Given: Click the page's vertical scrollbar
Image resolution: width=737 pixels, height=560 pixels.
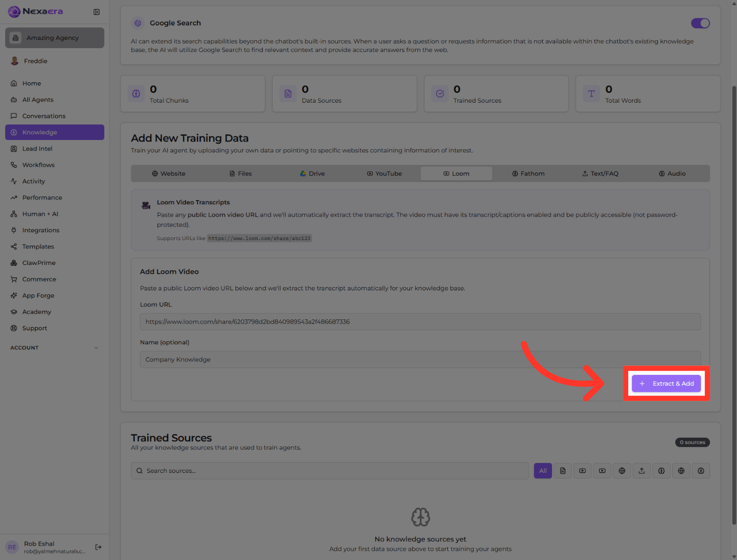Looking at the screenshot, I should click(734, 305).
